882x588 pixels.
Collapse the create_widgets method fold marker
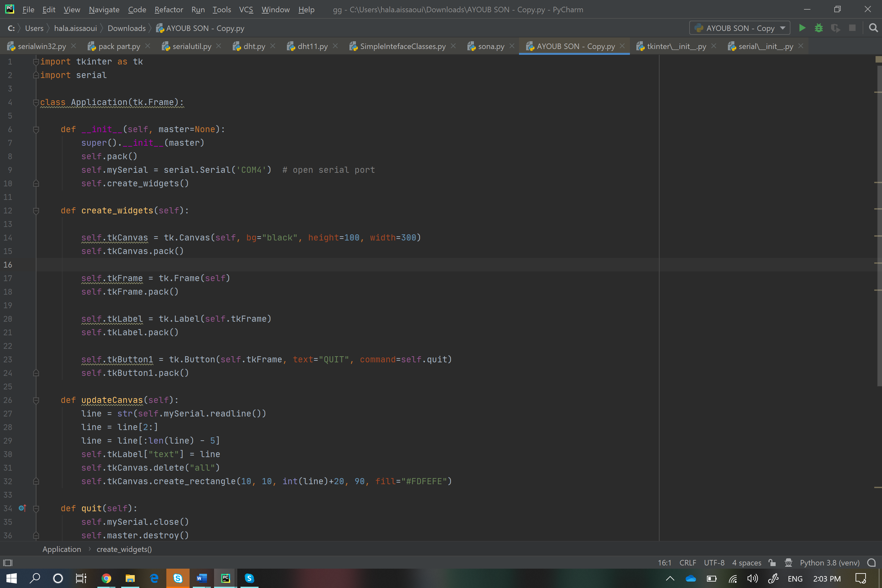[36, 211]
